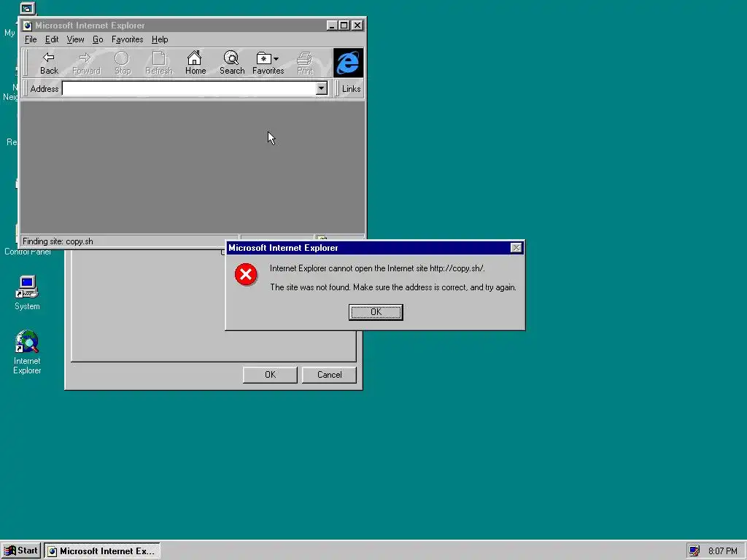Close the error dialog with X

(x=516, y=248)
